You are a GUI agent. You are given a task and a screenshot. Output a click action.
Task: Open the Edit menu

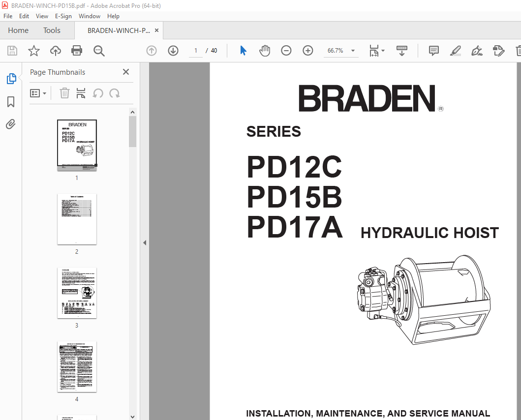[x=24, y=16]
